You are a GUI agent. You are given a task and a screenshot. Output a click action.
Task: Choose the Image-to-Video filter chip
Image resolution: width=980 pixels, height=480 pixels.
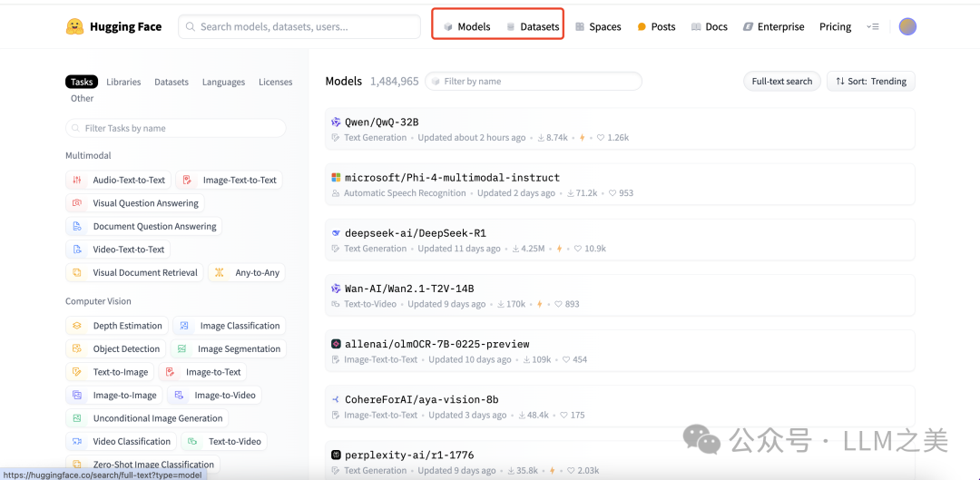[214, 395]
